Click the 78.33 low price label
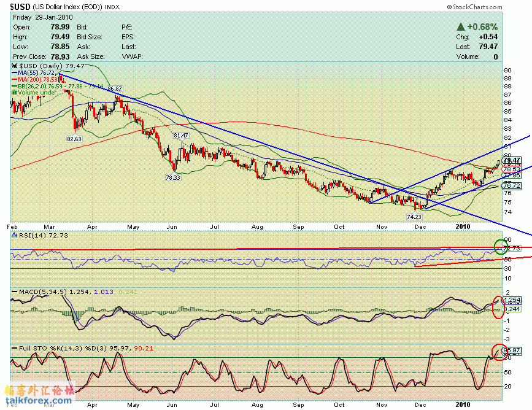532x410 pixels. 173,177
